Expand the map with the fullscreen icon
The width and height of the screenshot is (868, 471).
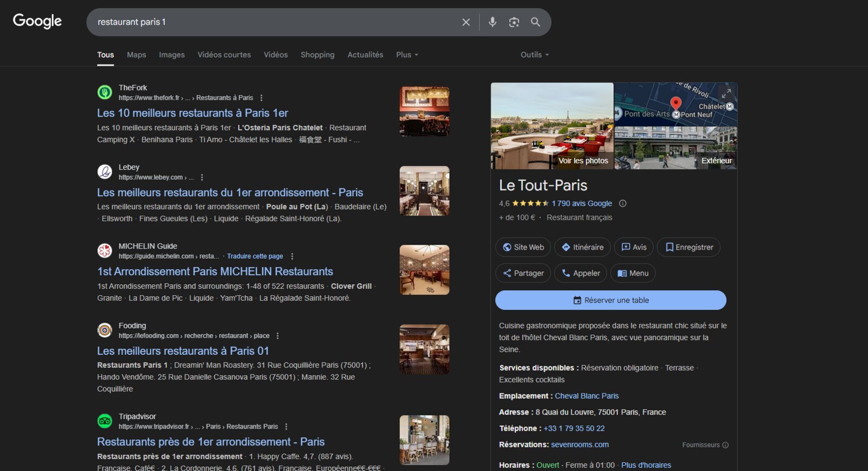coord(726,93)
